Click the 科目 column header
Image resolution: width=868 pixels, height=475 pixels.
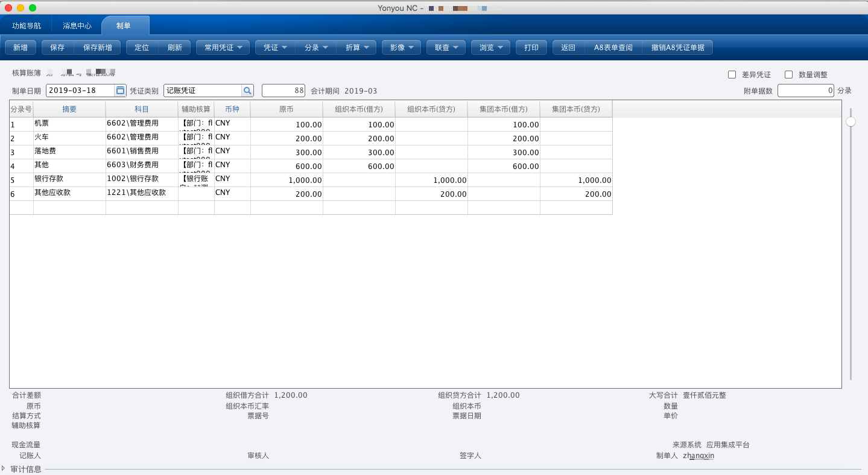(x=142, y=109)
